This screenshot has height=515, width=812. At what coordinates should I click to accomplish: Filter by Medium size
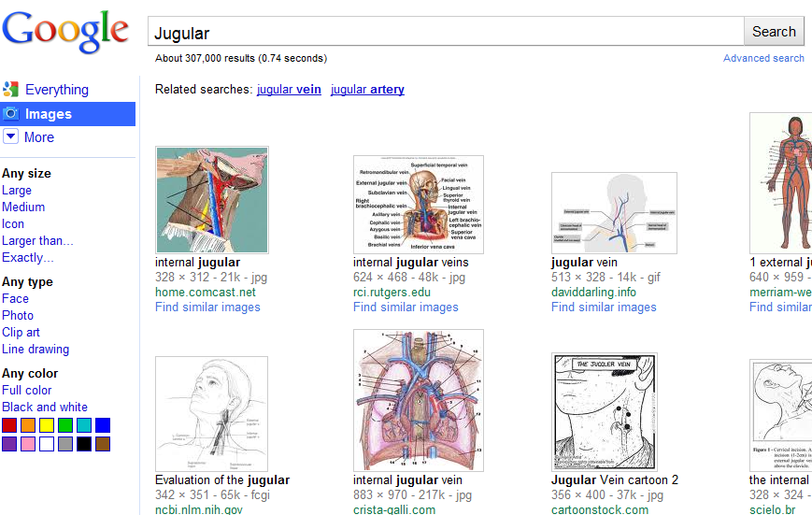coord(23,207)
